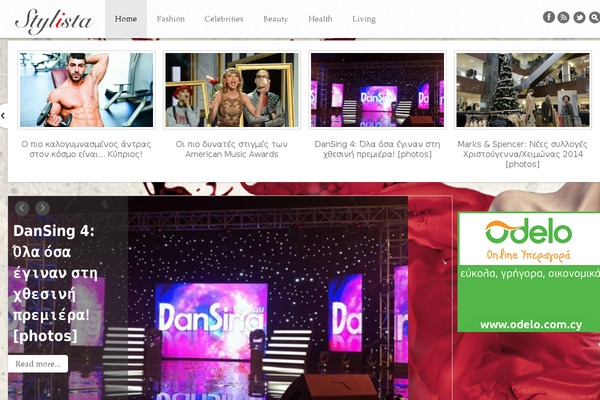Select the Home menu item
The width and height of the screenshot is (600, 400).
[126, 19]
